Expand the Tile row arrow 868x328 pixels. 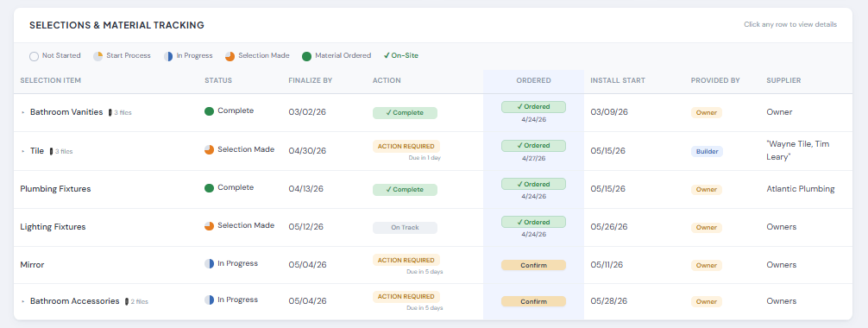(23, 151)
